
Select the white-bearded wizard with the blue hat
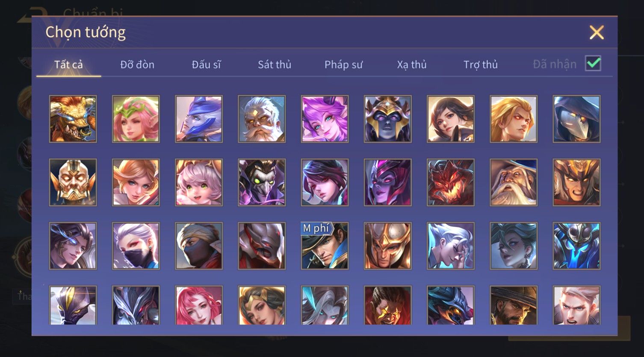tap(513, 182)
